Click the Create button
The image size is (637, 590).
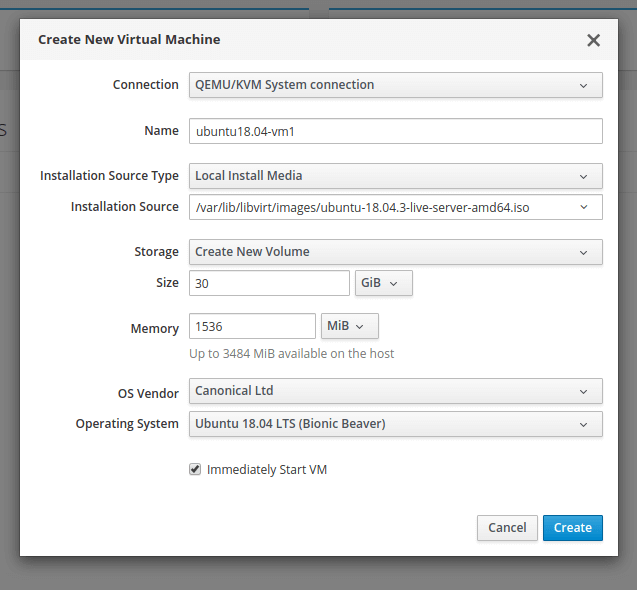click(x=573, y=528)
